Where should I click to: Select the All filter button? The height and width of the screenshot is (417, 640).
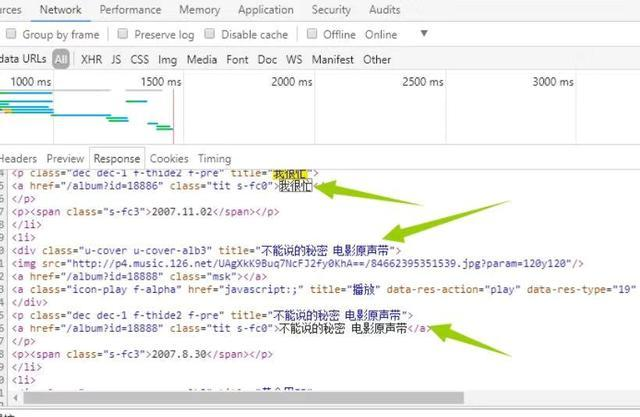(60, 59)
